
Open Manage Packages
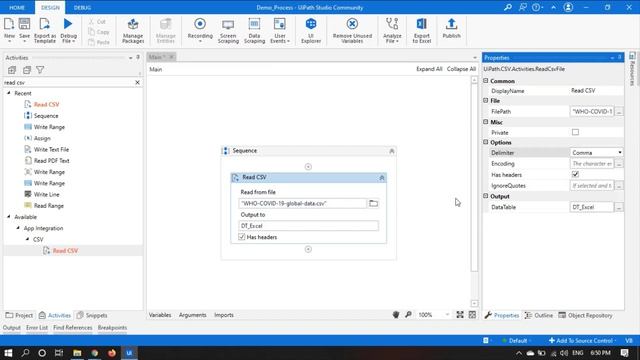[133, 30]
